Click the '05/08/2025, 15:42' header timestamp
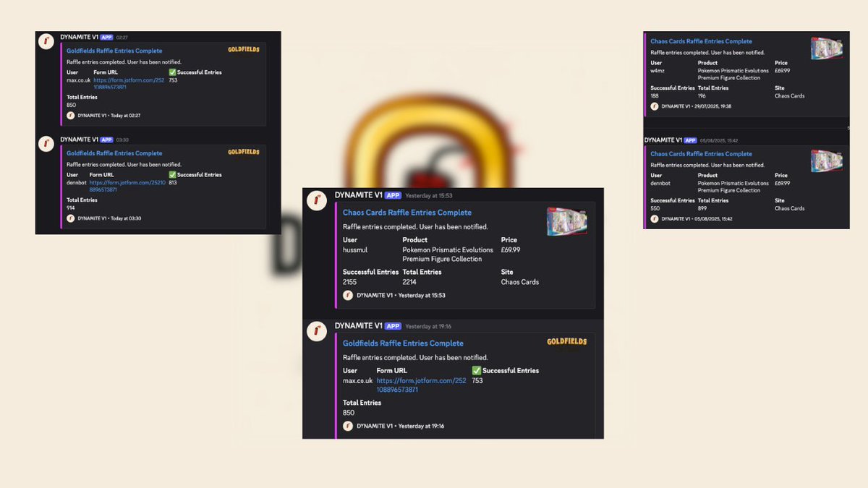868x488 pixels. 719,141
